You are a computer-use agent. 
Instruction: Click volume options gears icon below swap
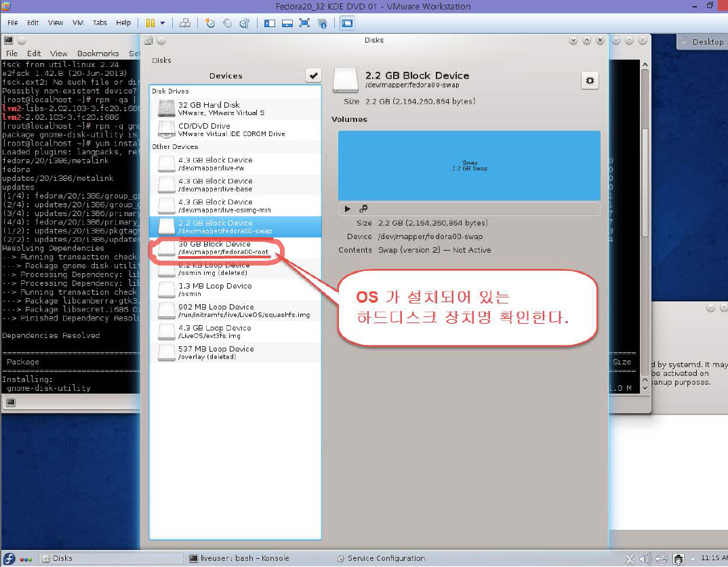pyautogui.click(x=363, y=209)
